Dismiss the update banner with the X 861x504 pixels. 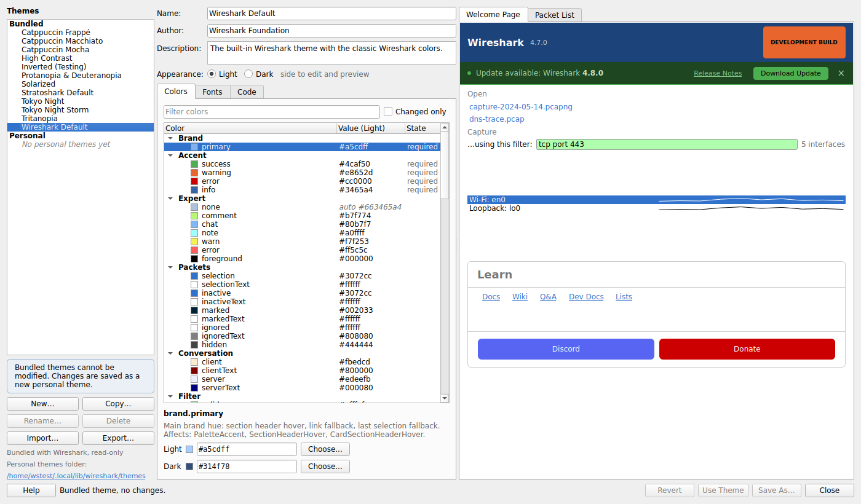[x=841, y=73]
